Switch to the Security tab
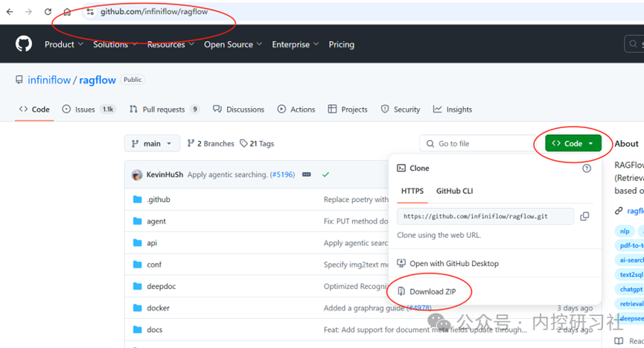644x348 pixels. [x=401, y=110]
